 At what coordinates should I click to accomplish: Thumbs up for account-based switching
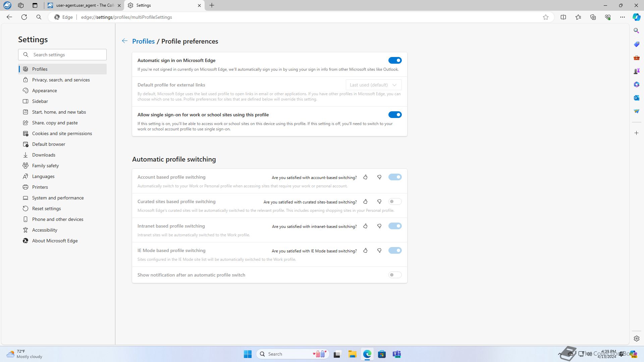365,177
